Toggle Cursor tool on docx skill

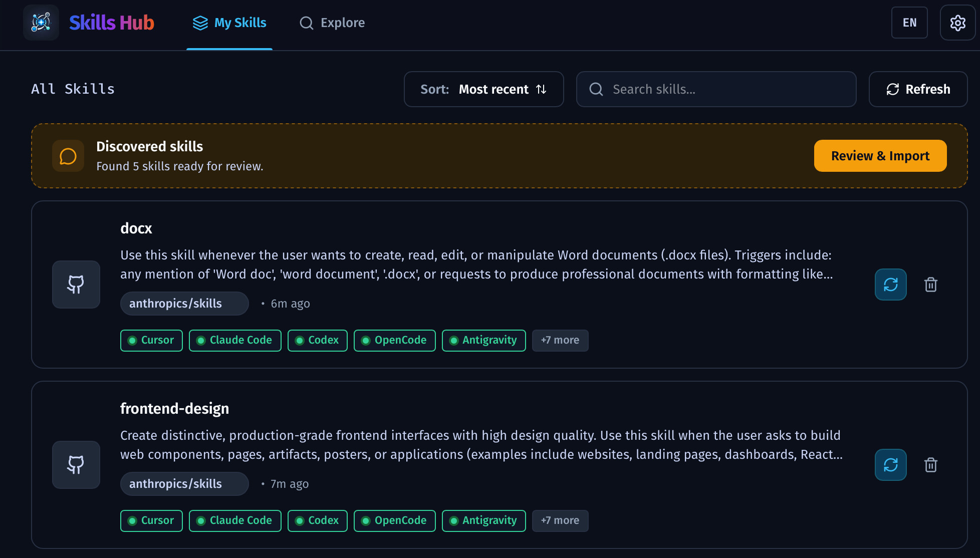click(151, 341)
